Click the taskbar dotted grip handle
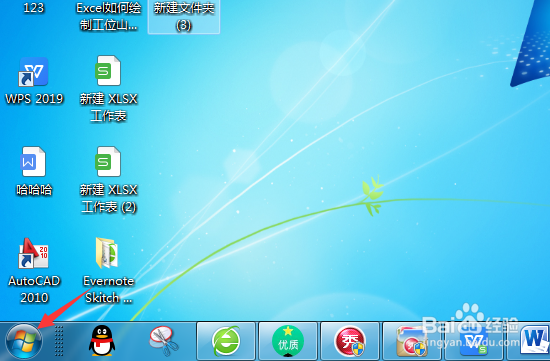This screenshot has width=550, height=361. point(59,341)
